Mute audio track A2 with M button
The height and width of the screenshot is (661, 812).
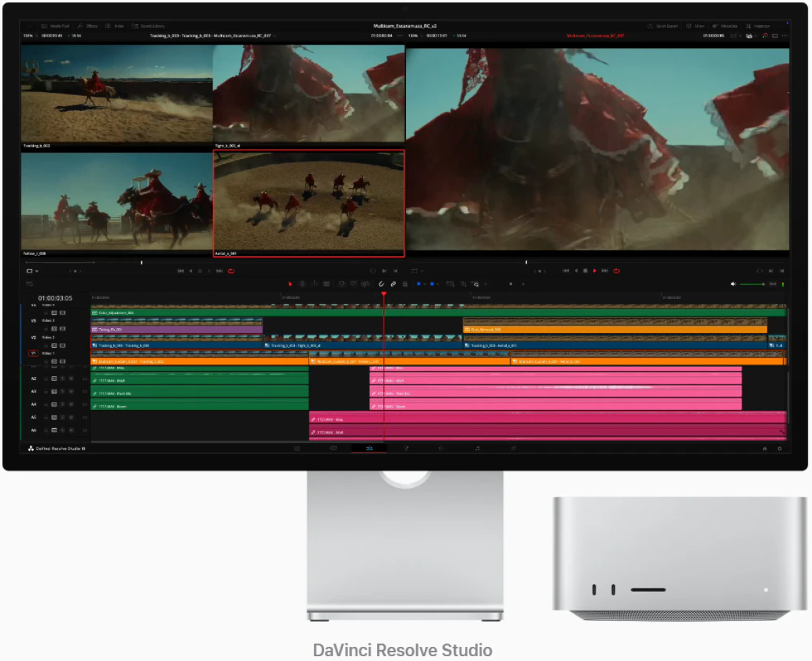click(x=71, y=379)
